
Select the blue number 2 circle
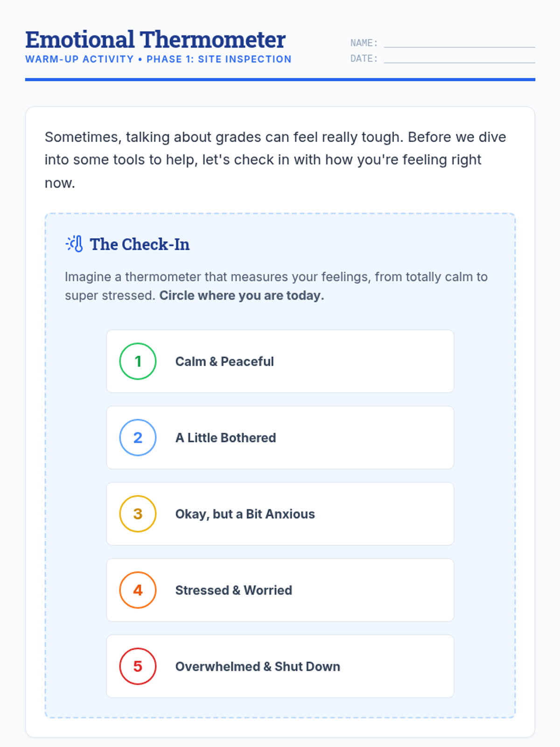pyautogui.click(x=138, y=437)
